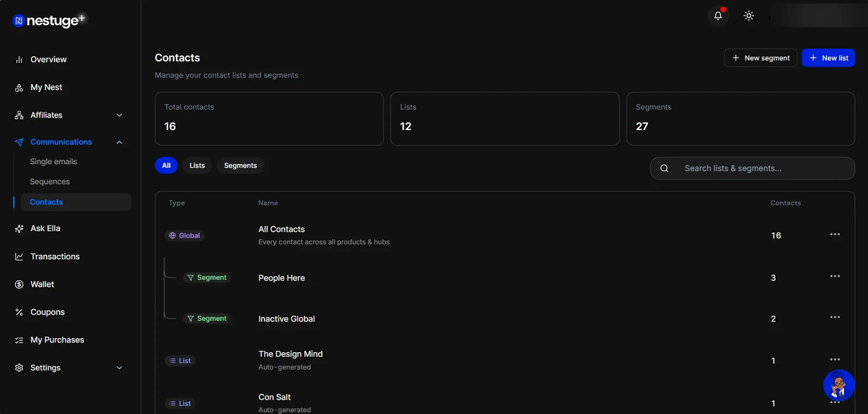Viewport: 868px width, 414px height.
Task: Open the Inactive Global segment
Action: coord(286,319)
